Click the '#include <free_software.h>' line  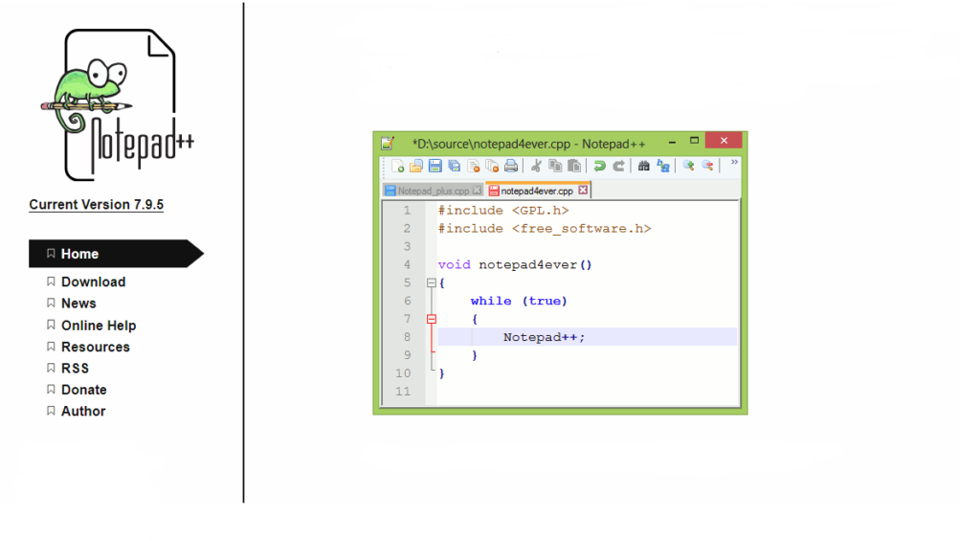click(x=545, y=228)
